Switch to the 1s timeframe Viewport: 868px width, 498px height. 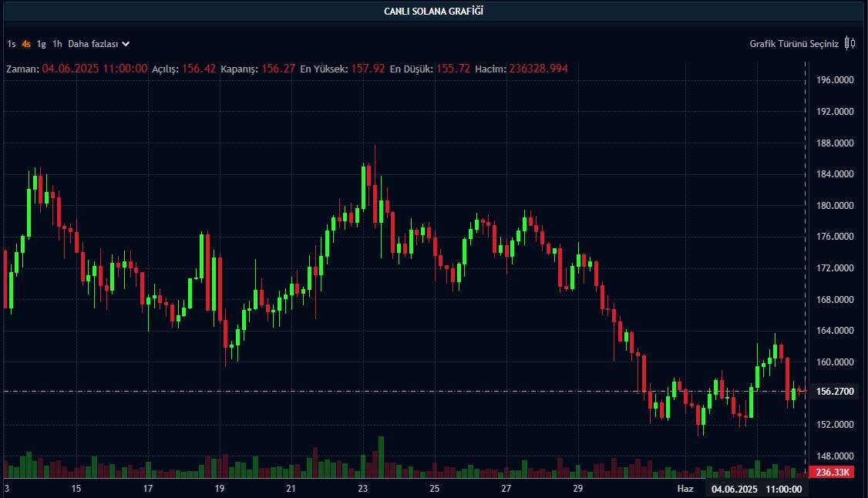[x=12, y=44]
